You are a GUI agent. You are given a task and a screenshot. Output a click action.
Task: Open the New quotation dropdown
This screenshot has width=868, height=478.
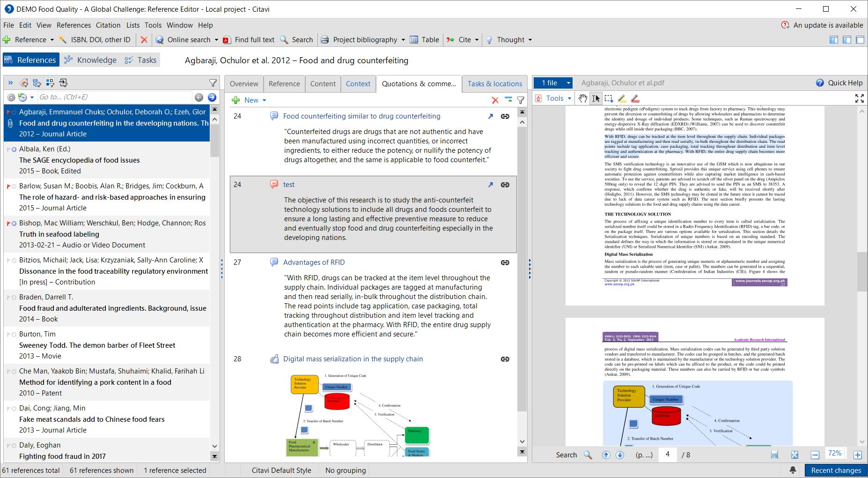point(264,100)
